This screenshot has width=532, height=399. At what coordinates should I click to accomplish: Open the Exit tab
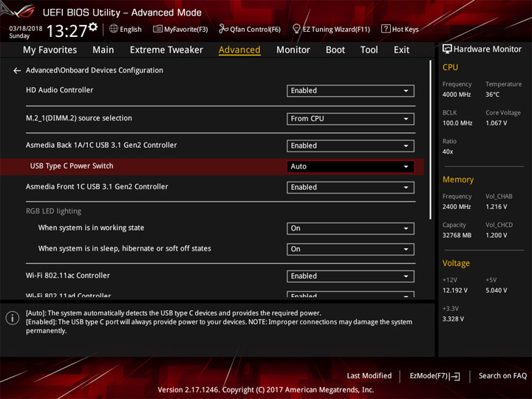pyautogui.click(x=401, y=50)
